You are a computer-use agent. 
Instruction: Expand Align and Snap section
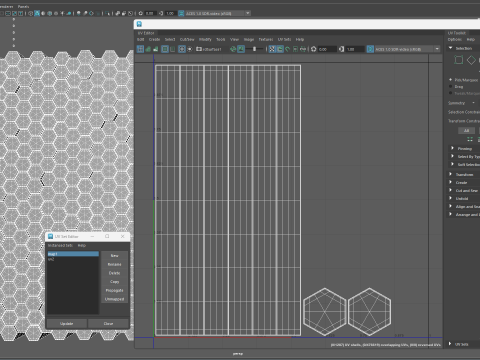tap(450, 206)
